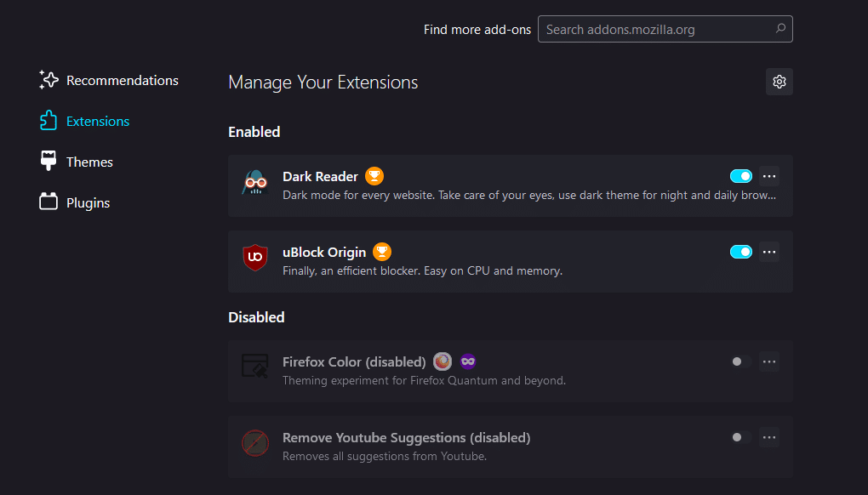868x495 pixels.
Task: Click the Firefox Color extension icon
Action: click(255, 366)
